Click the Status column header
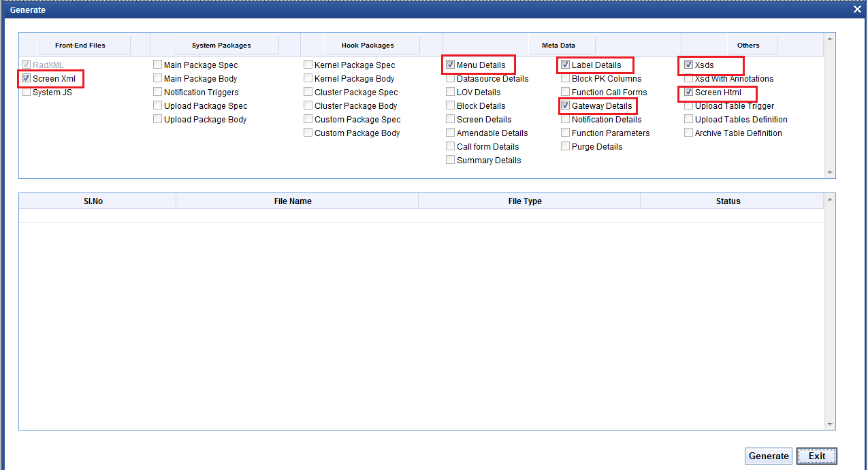 pos(732,201)
